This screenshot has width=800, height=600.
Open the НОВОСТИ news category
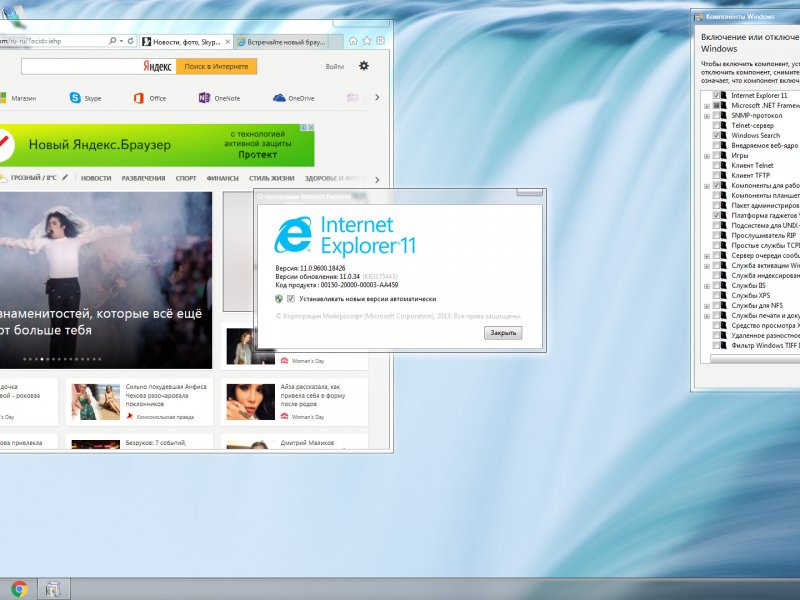(96, 178)
